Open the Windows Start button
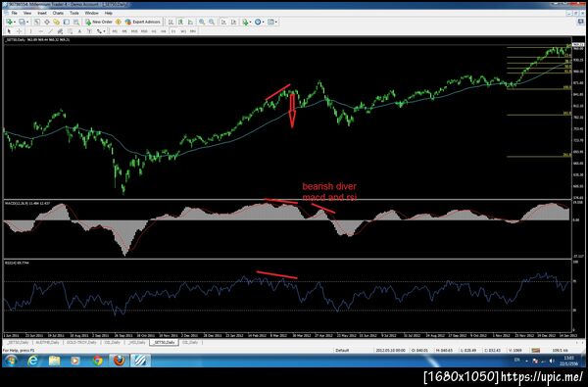The height and width of the screenshot is (387, 588). tap(11, 361)
